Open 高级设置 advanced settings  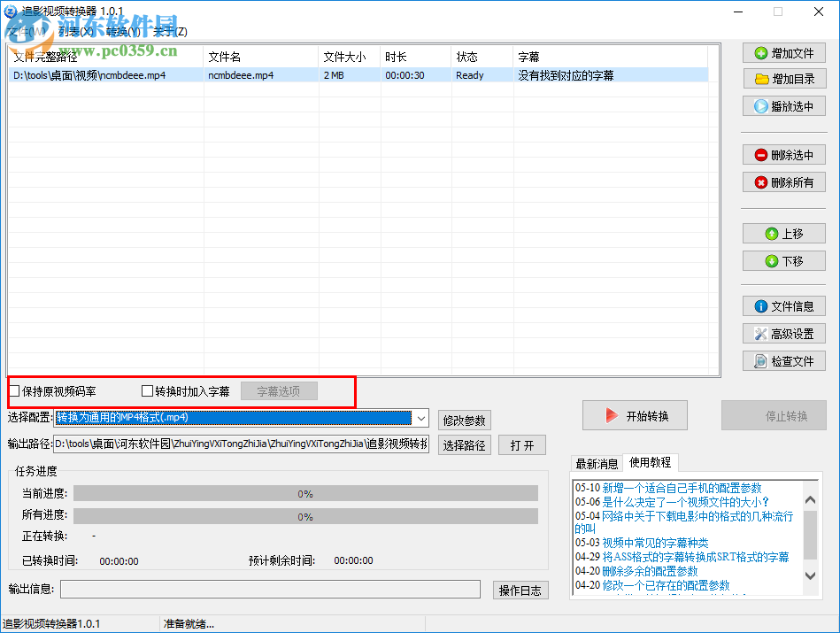[x=783, y=334]
